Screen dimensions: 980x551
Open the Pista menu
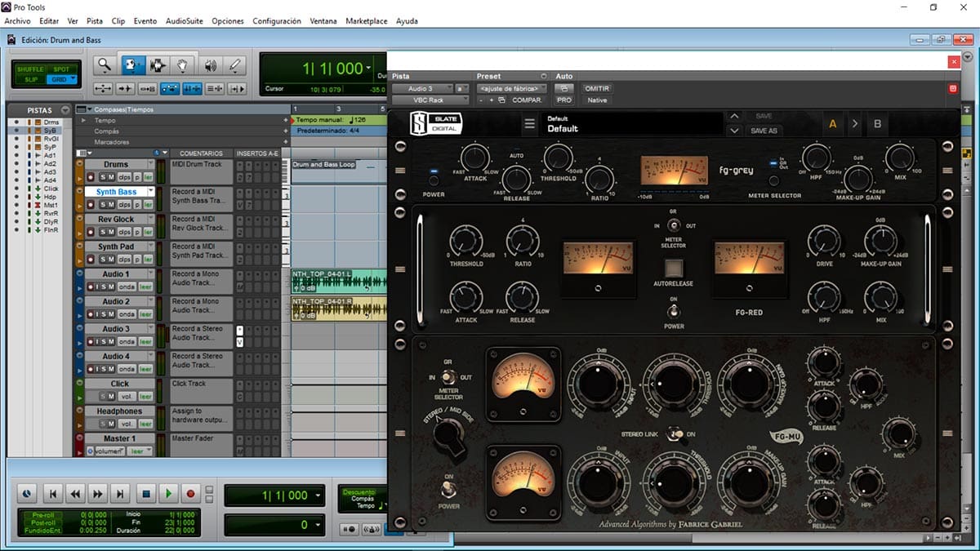coord(95,20)
